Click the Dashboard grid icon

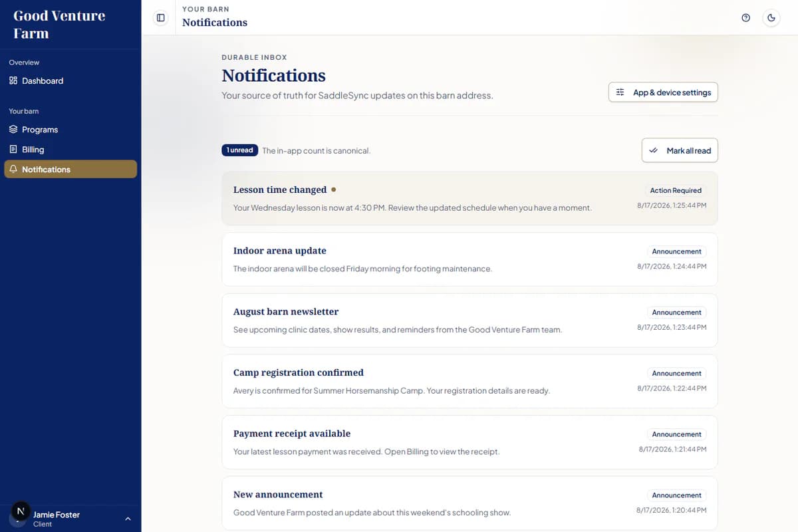pyautogui.click(x=13, y=80)
